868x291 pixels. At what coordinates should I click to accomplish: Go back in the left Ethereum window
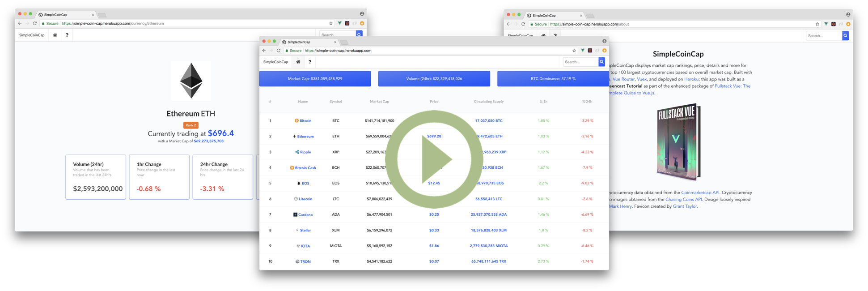[x=20, y=23]
